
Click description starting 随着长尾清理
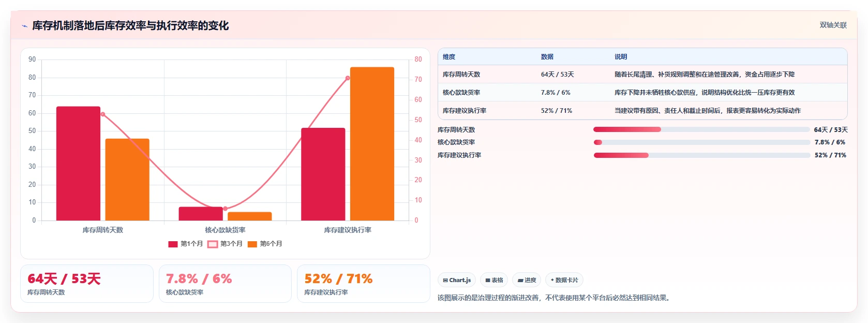[x=705, y=75]
